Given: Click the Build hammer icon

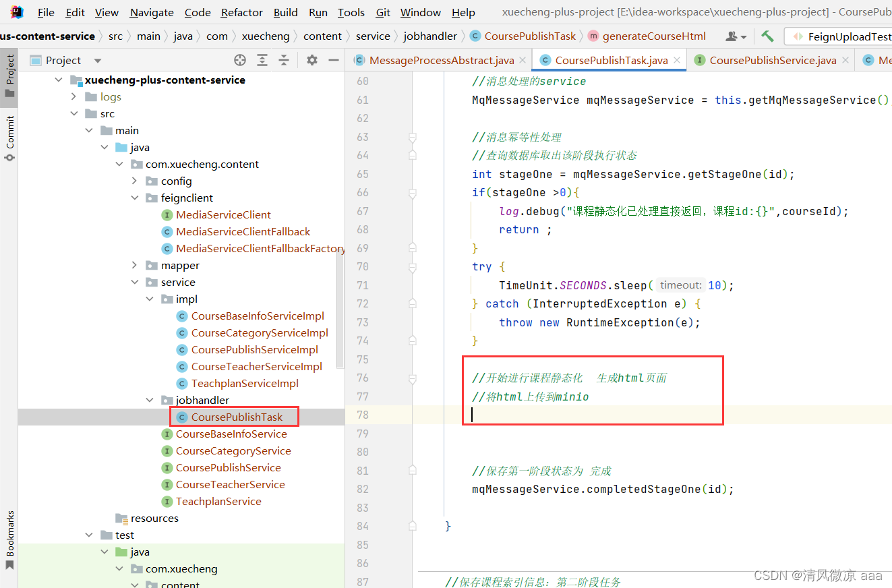Looking at the screenshot, I should click(767, 36).
